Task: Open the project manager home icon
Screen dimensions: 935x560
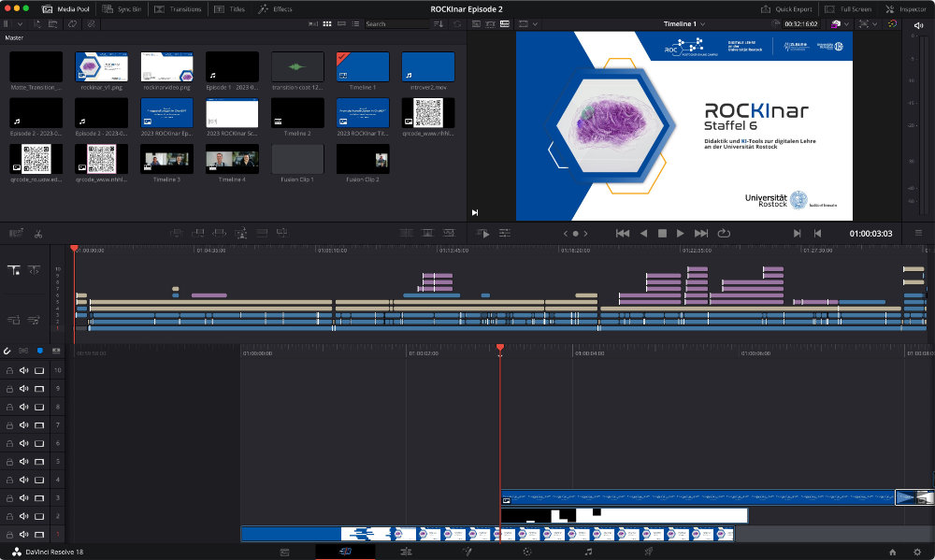Action: [893, 553]
